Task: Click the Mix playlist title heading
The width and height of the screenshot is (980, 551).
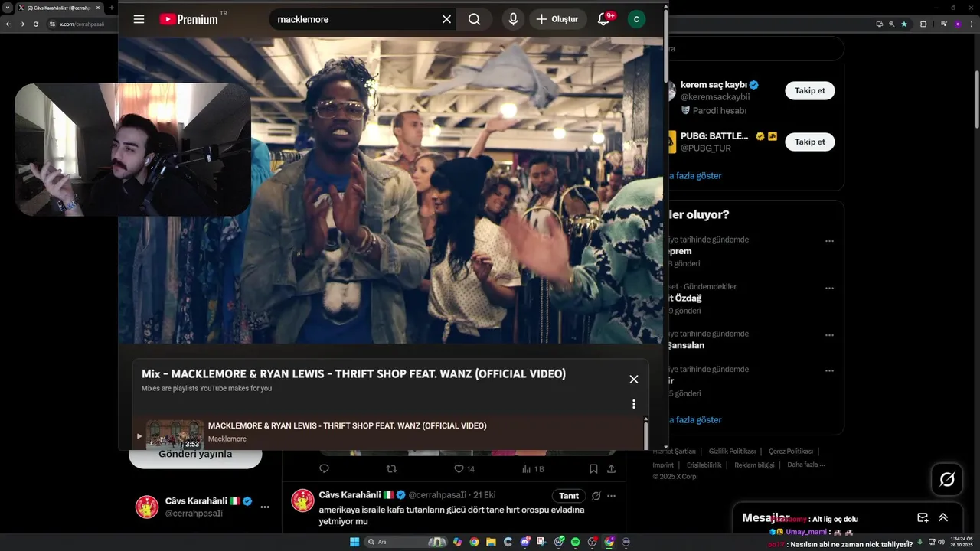Action: pyautogui.click(x=354, y=374)
